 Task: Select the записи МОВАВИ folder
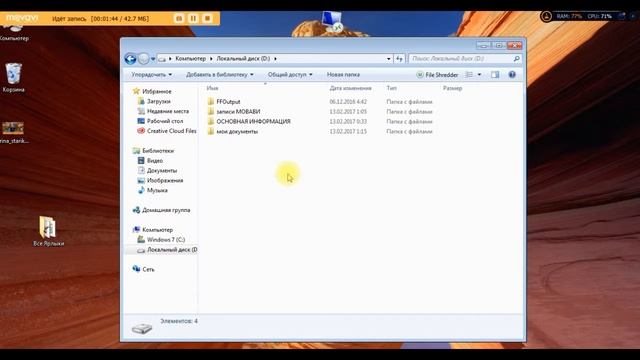[x=238, y=111]
